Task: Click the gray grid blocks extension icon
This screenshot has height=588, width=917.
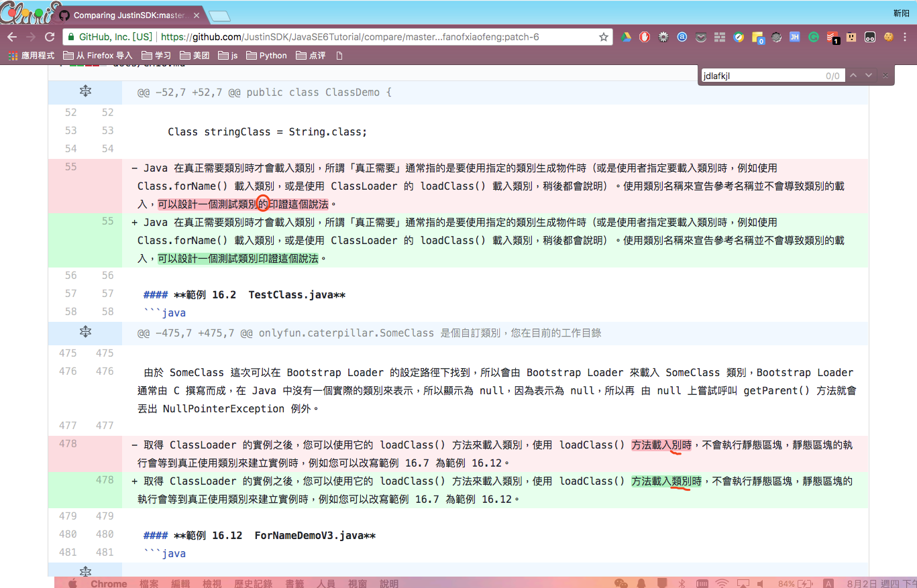Action: click(x=720, y=38)
